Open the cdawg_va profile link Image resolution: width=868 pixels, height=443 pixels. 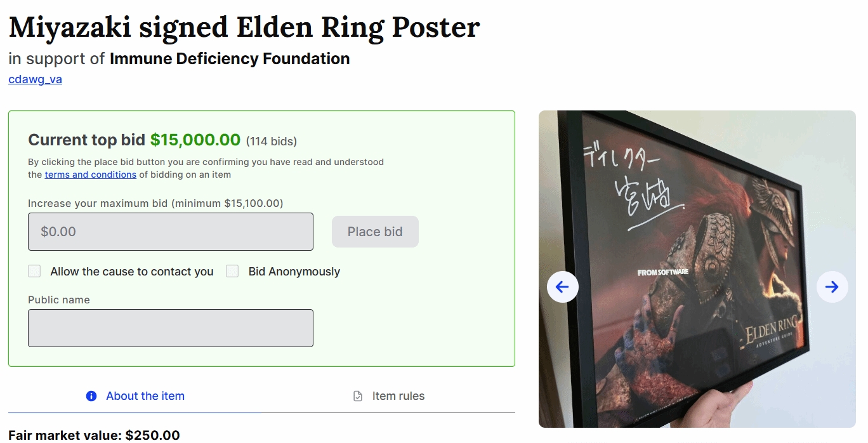35,79
